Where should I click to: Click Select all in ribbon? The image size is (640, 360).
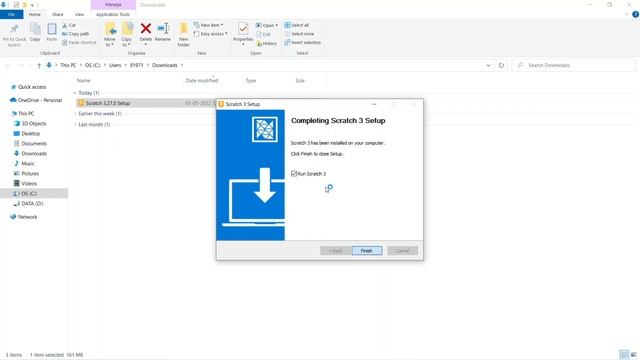pos(297,25)
